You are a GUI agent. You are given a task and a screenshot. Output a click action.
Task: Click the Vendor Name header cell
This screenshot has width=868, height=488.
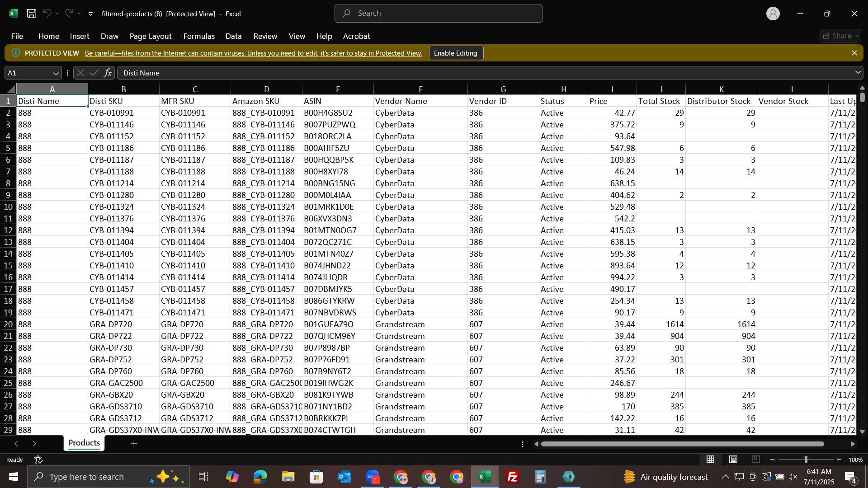pos(420,101)
